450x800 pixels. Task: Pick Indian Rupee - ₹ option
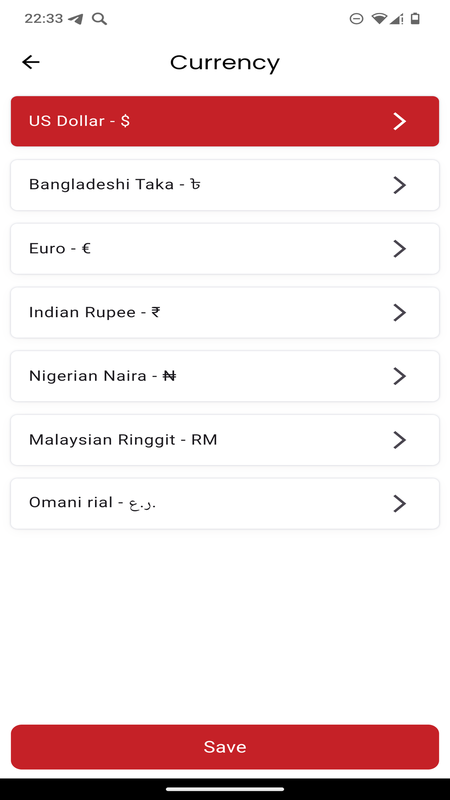pos(225,313)
